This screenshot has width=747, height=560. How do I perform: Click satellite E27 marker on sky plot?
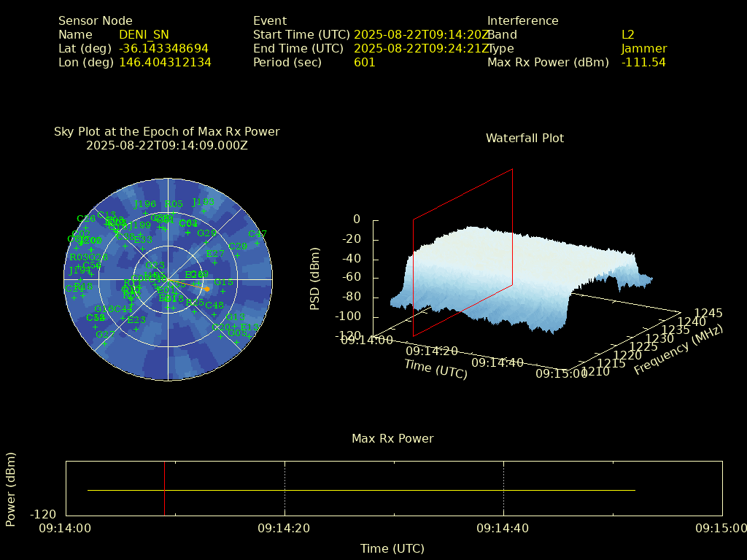(x=214, y=262)
